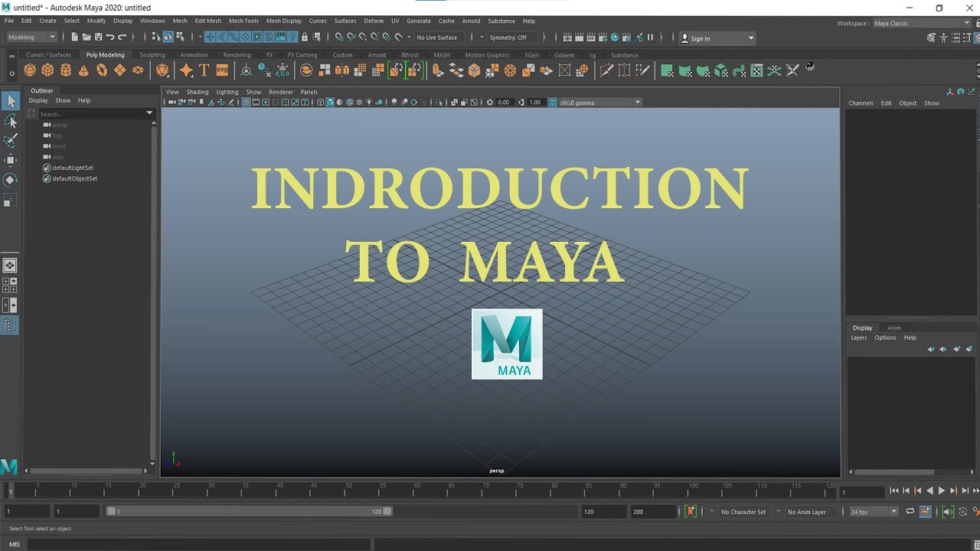Image resolution: width=980 pixels, height=551 pixels.
Task: Toggle the playback loop button
Action: pos(910,511)
